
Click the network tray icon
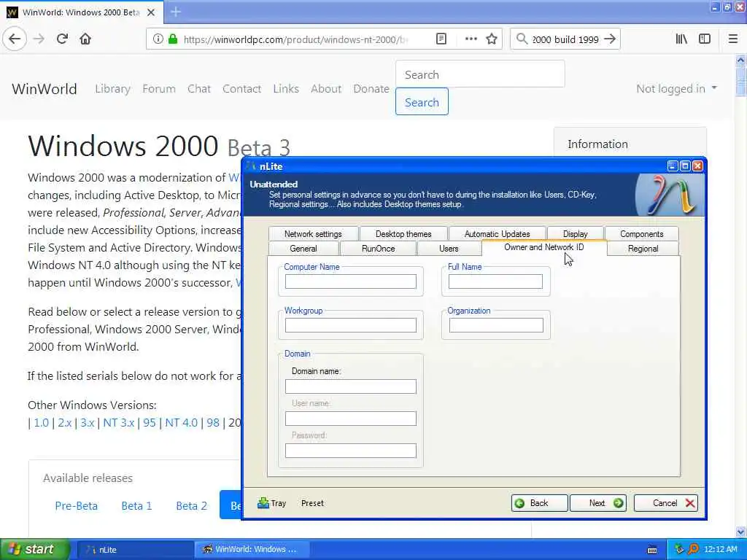pyautogui.click(x=679, y=549)
